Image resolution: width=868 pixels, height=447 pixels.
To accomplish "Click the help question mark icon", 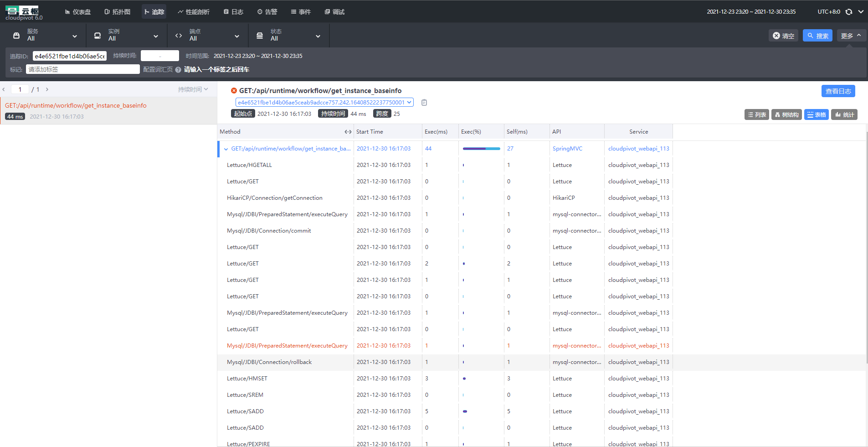I will [178, 70].
